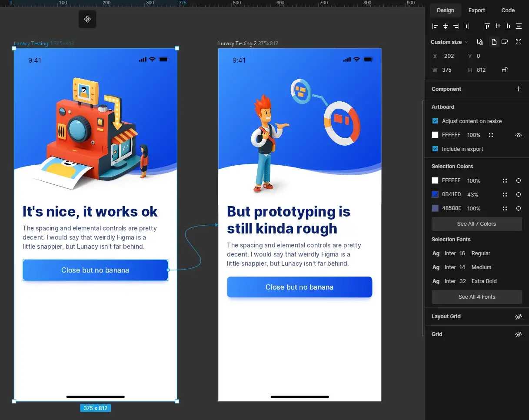This screenshot has height=420, width=529.
Task: Click the Layout Grid section header
Action: click(x=446, y=317)
